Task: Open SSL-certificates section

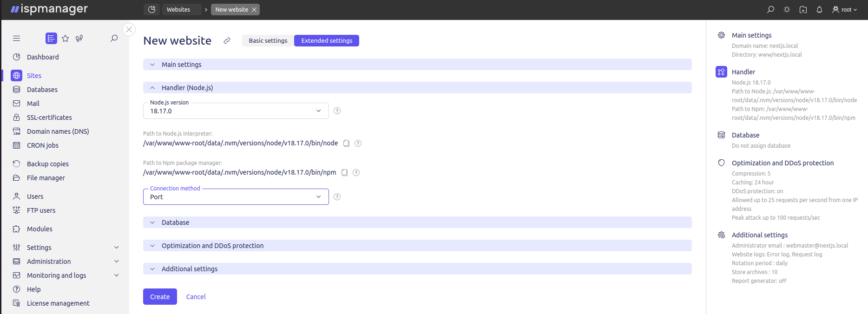Action: [x=49, y=118]
